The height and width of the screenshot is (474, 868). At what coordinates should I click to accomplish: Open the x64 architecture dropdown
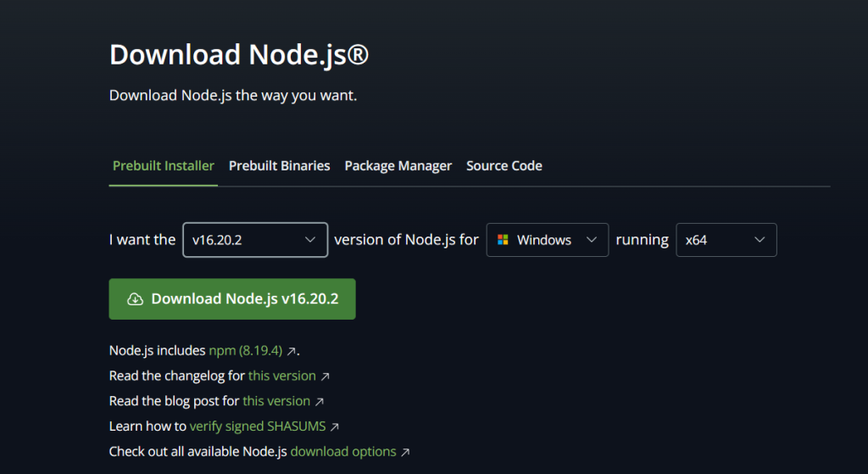726,240
